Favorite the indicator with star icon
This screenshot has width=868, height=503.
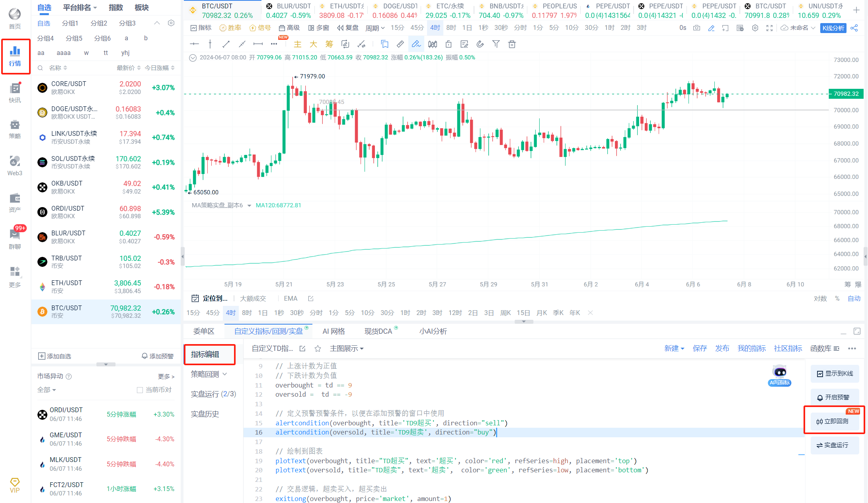(x=318, y=348)
